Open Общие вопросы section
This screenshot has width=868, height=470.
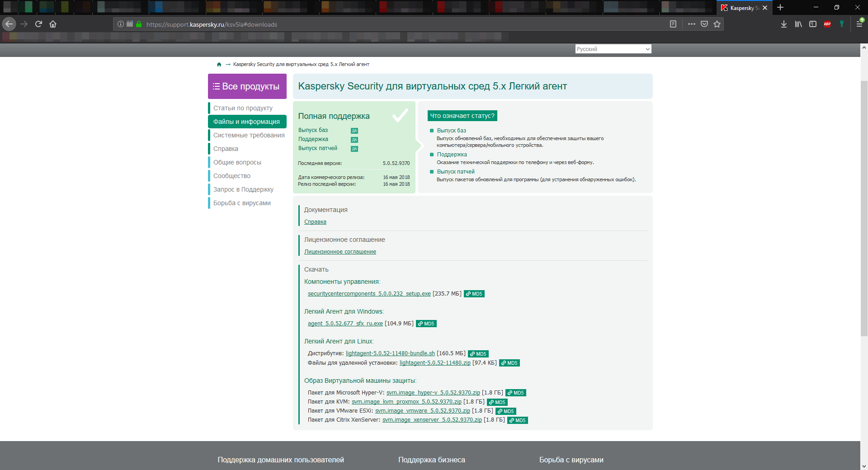coord(237,162)
